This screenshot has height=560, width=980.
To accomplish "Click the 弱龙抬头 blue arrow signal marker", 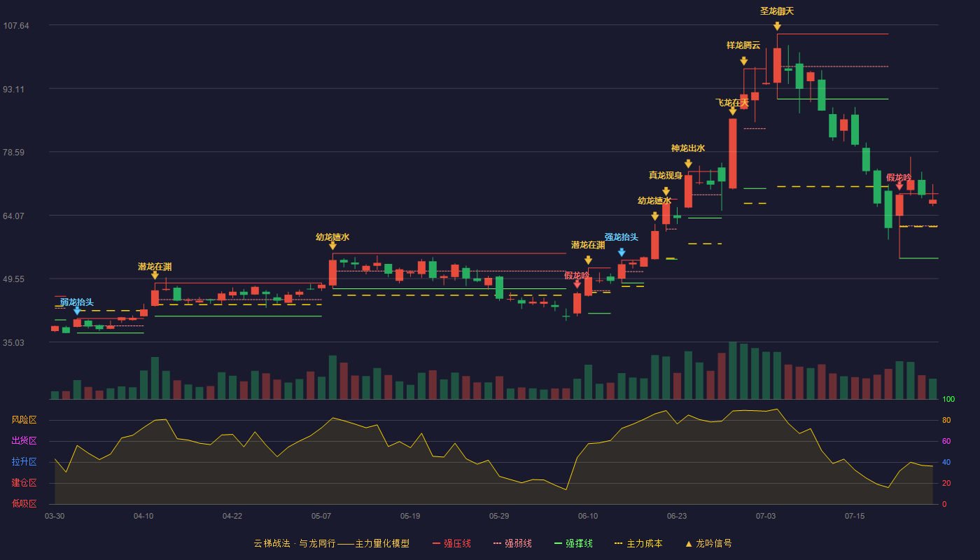I will click(x=77, y=311).
